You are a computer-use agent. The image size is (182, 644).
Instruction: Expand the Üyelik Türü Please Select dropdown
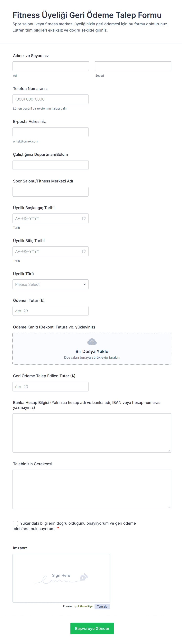[x=47, y=284]
